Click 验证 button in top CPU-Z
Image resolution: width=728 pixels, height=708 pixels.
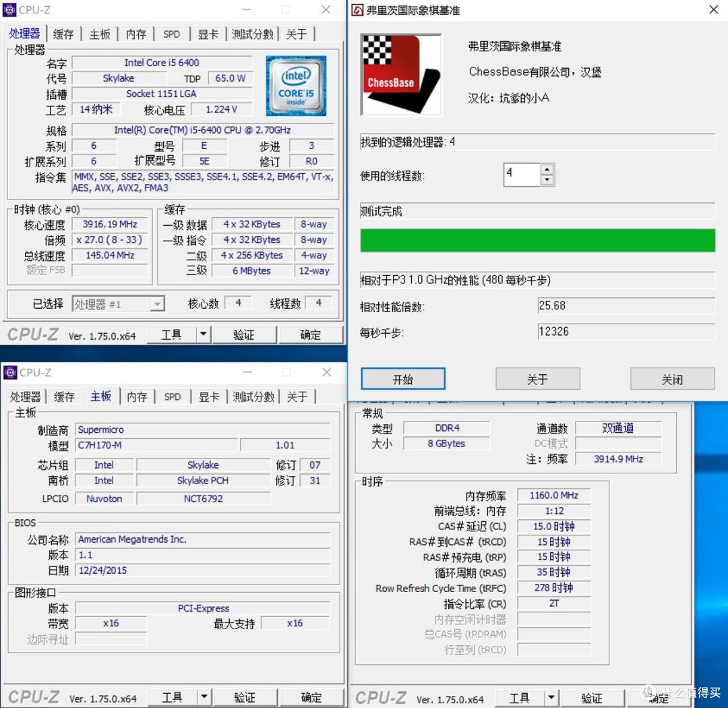[244, 334]
